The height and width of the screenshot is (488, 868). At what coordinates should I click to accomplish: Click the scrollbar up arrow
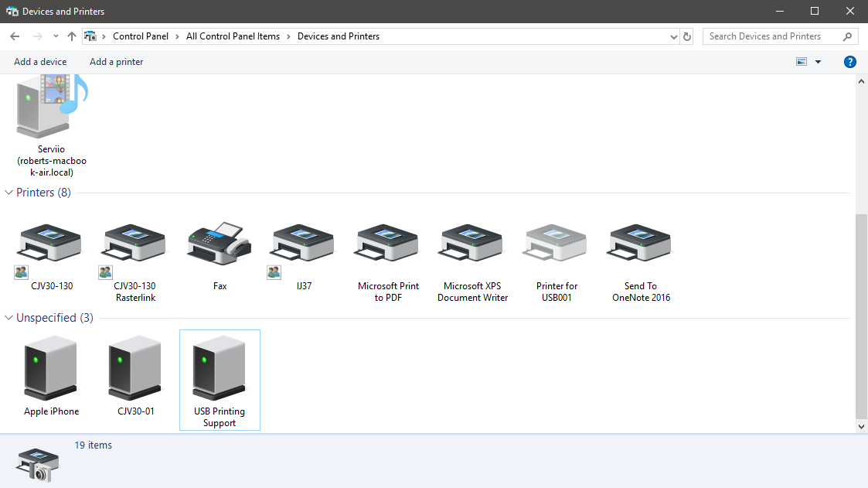point(861,81)
